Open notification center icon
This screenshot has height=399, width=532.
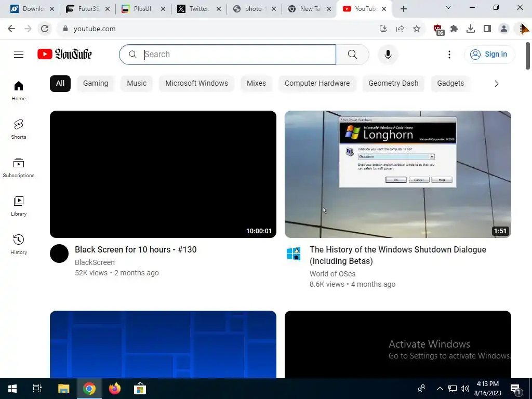tap(515, 390)
